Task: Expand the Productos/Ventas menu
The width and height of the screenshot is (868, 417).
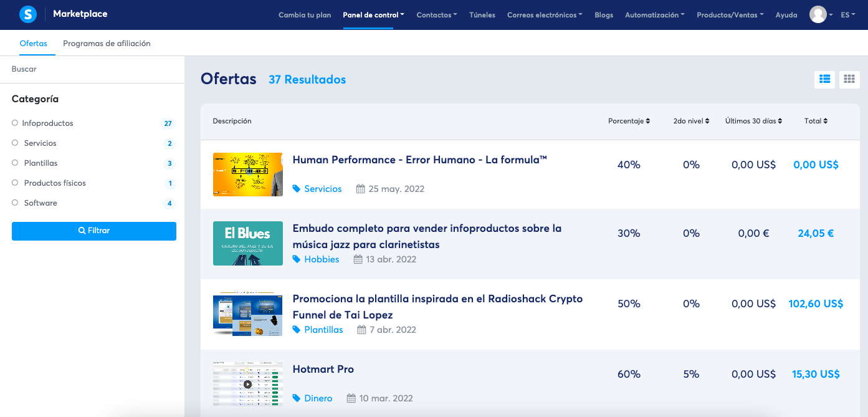Action: (x=730, y=14)
